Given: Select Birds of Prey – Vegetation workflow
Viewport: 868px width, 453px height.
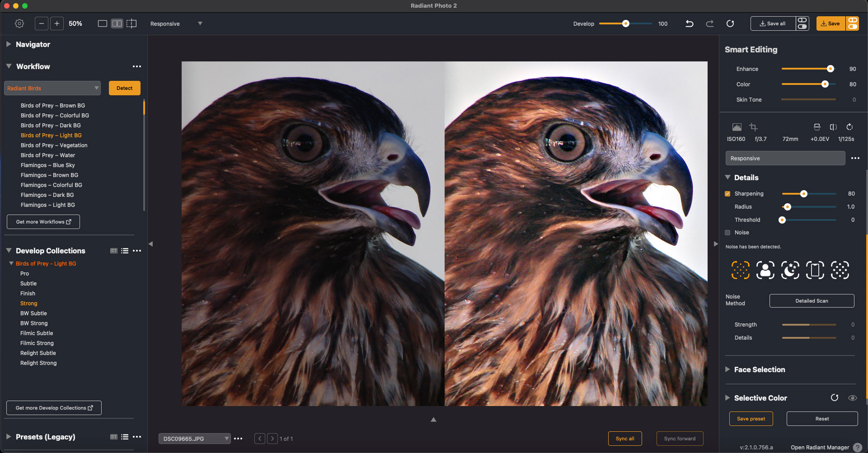Looking at the screenshot, I should 54,145.
